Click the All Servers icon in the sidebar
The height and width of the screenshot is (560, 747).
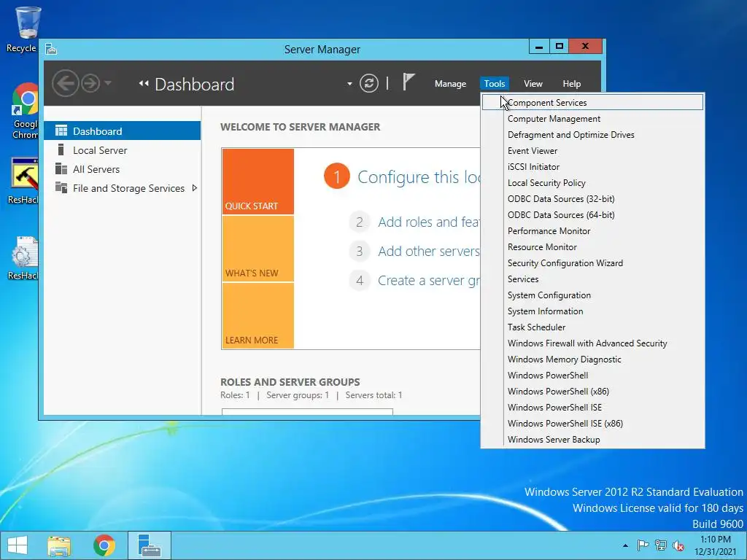pyautogui.click(x=61, y=168)
